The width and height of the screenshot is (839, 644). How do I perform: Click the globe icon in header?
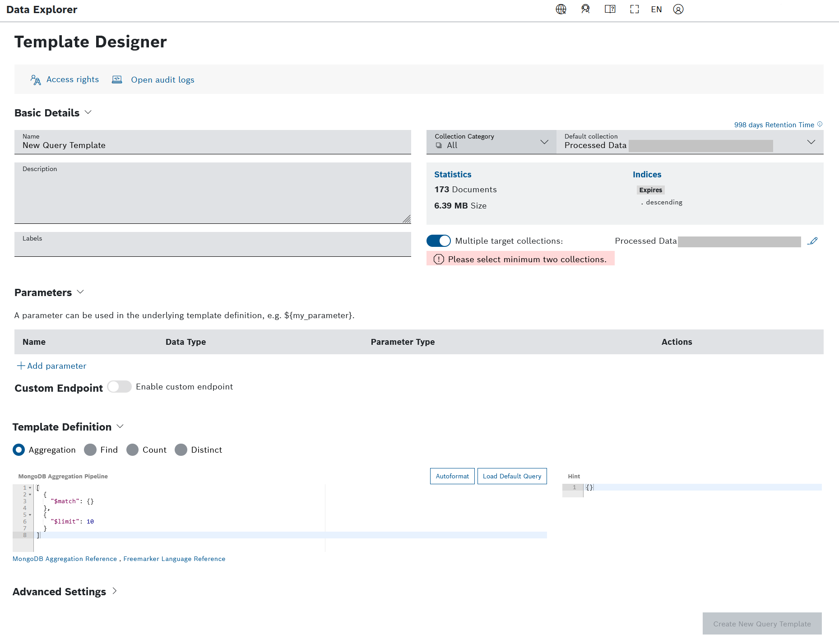click(x=561, y=9)
